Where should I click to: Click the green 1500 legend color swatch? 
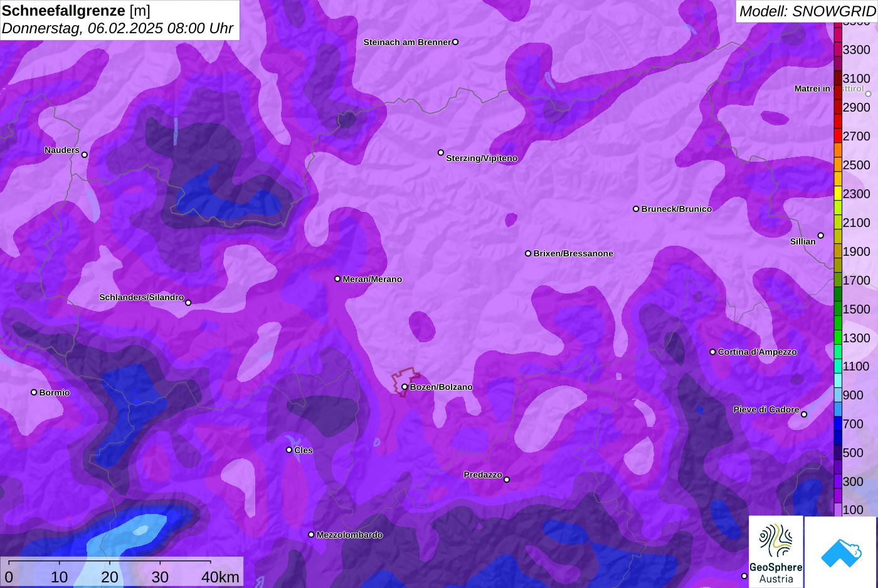pyautogui.click(x=838, y=309)
